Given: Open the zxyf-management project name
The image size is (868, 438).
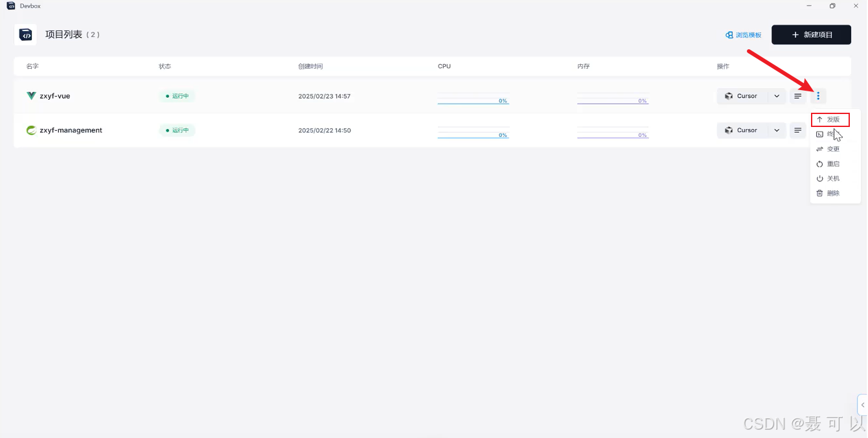Looking at the screenshot, I should pos(71,130).
